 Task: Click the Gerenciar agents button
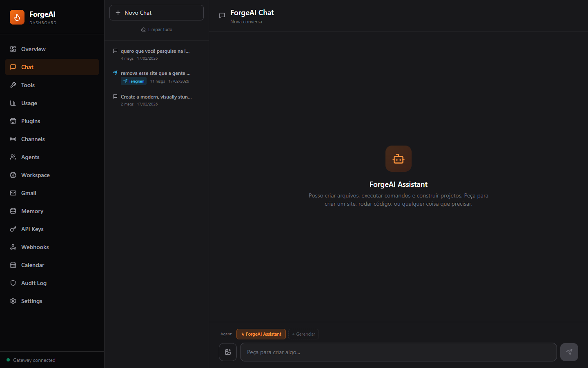coord(303,334)
